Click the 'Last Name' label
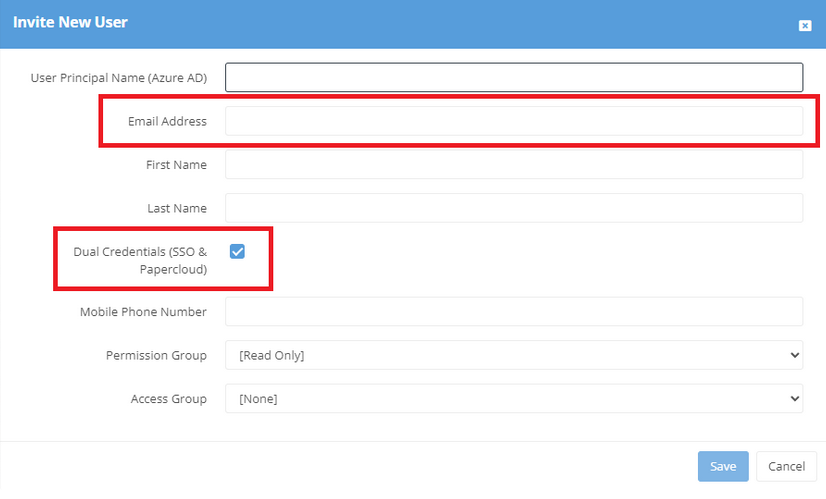Image resolution: width=826 pixels, height=499 pixels. (177, 209)
